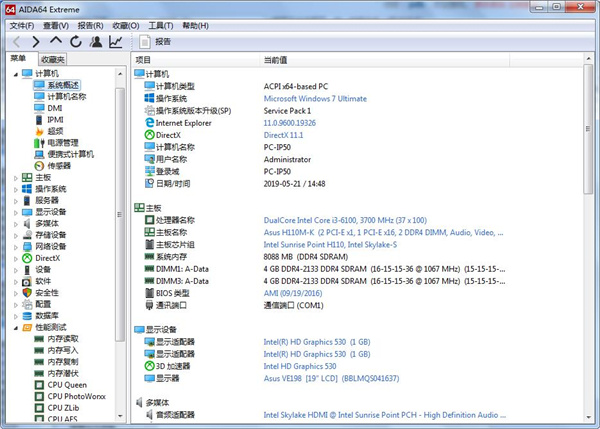Collapse the 性能测试 benchmark tree node

tap(15, 327)
